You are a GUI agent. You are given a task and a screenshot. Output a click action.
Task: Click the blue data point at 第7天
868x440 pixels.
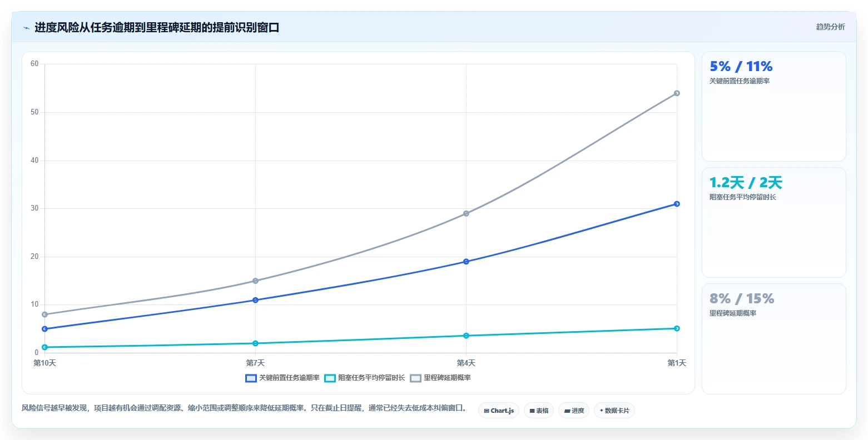click(255, 300)
